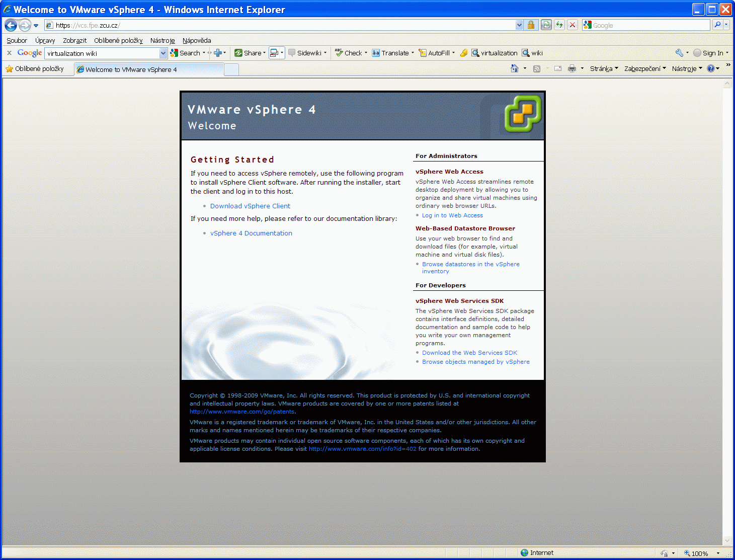Click the browser Forward arrow button
This screenshot has width=735, height=560.
point(25,25)
